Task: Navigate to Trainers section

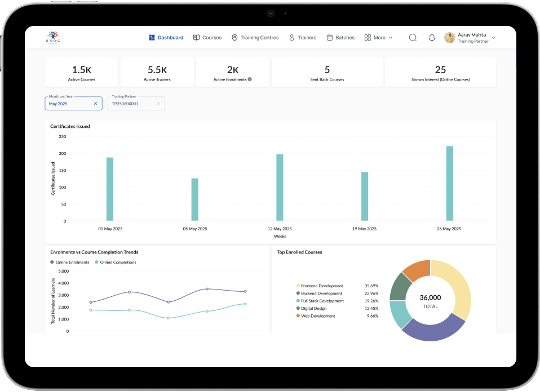Action: pos(303,38)
